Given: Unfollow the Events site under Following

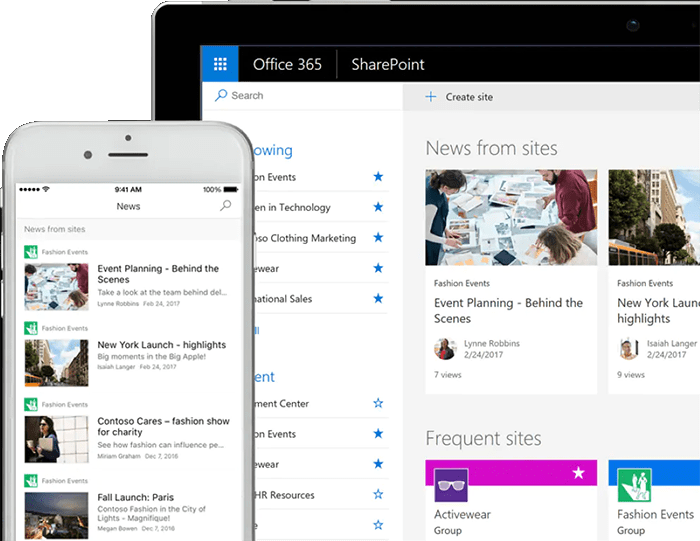Looking at the screenshot, I should click(378, 177).
